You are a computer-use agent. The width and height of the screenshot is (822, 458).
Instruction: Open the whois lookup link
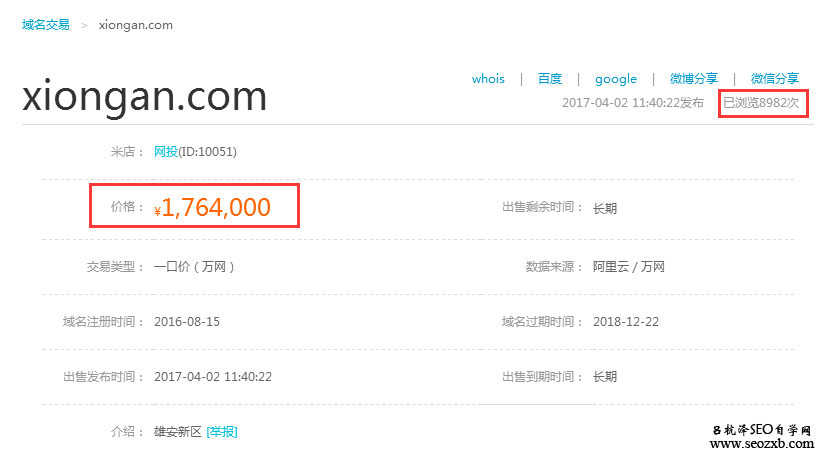click(x=488, y=79)
